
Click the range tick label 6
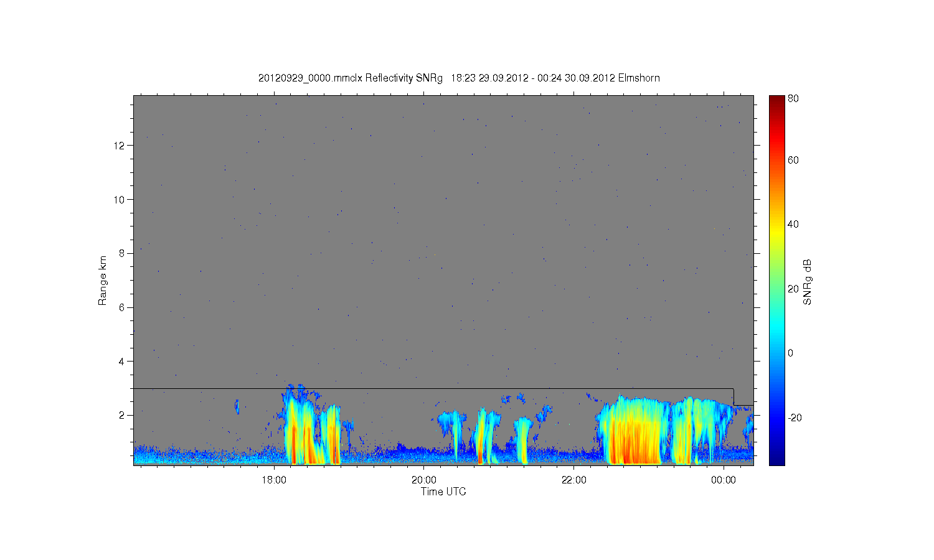point(123,307)
